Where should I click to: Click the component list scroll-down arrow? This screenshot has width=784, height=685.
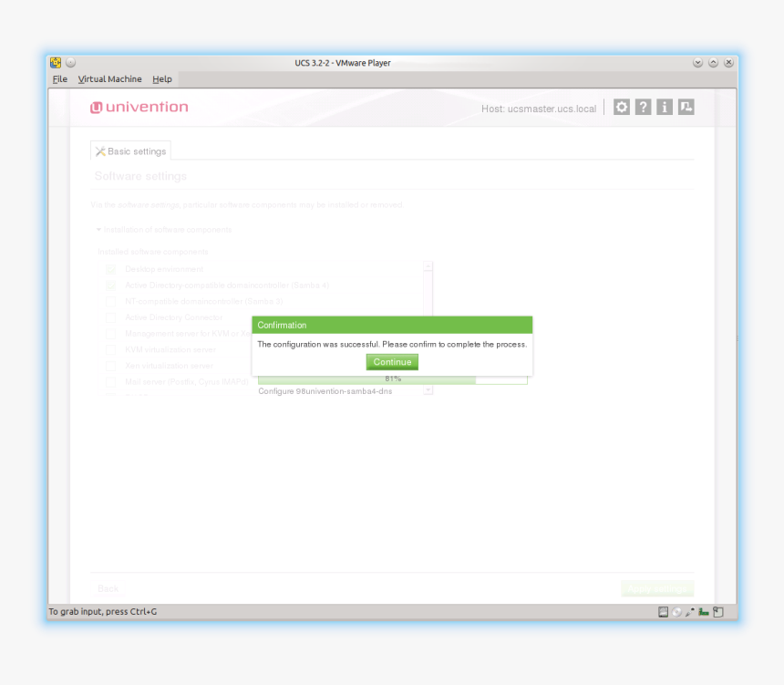pyautogui.click(x=428, y=390)
